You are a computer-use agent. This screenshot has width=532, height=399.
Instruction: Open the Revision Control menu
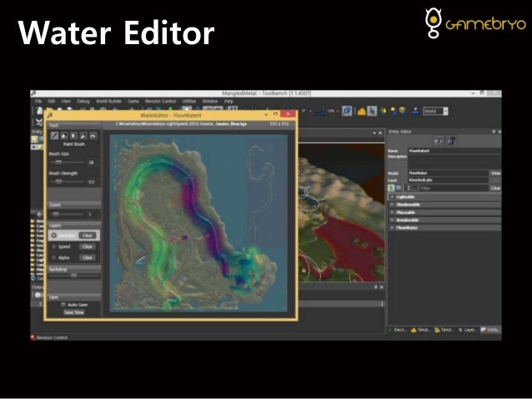160,101
